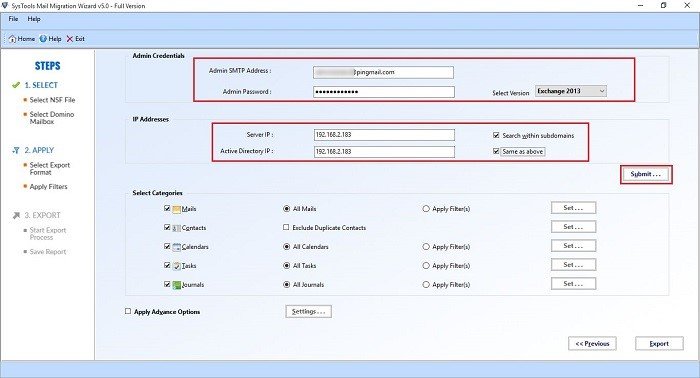Uncheck the Contacts category checkbox

(167, 227)
